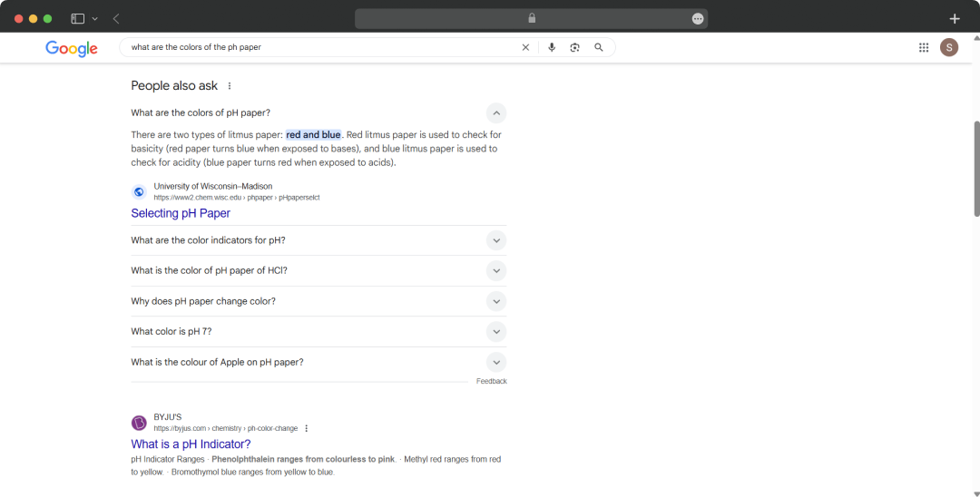Open the 'What is a pH Indicator?' result

pos(191,444)
